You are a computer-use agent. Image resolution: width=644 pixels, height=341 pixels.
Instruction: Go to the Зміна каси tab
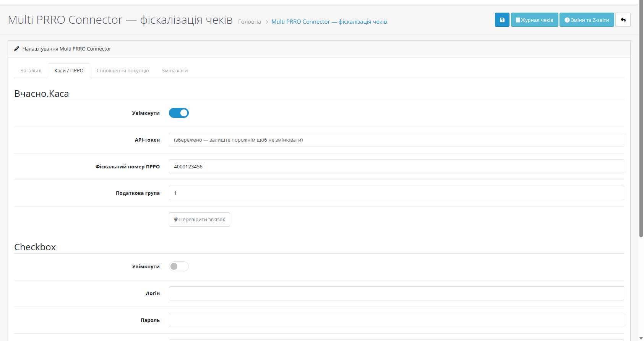[x=175, y=70]
